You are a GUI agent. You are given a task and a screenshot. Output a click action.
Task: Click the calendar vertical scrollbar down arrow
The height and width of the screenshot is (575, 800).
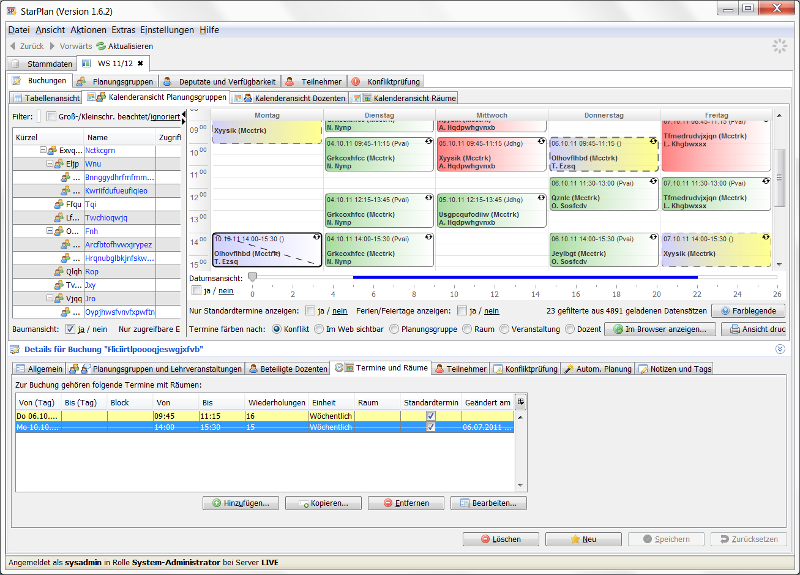pyautogui.click(x=779, y=264)
